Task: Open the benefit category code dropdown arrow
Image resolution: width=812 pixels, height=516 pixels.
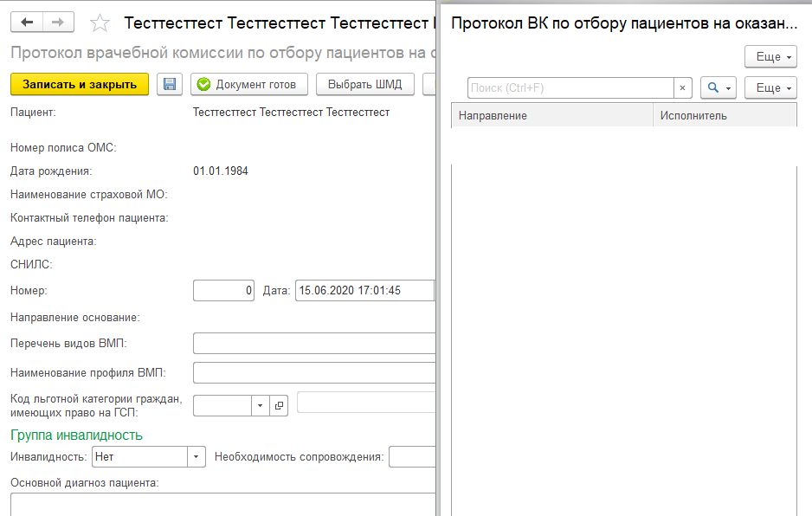Action: 261,405
